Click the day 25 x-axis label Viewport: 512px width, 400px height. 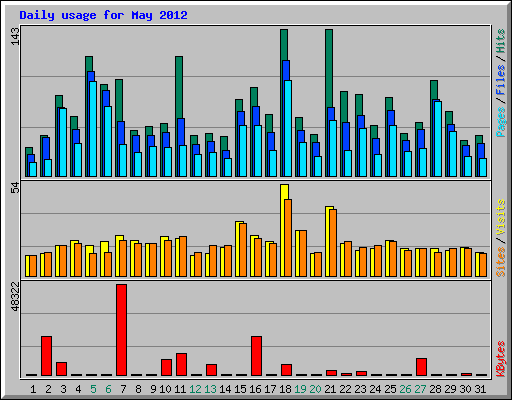[390, 389]
